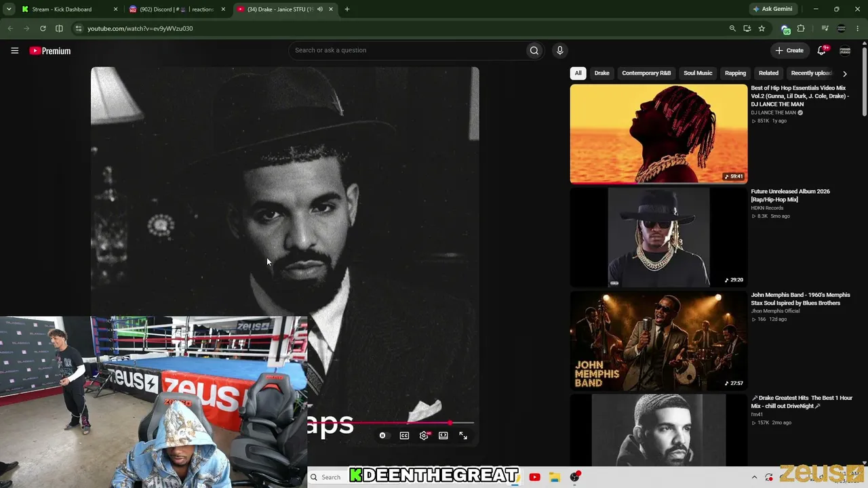The height and width of the screenshot is (488, 868).
Task: Close the Kick Dashboard tab
Action: pos(115,9)
